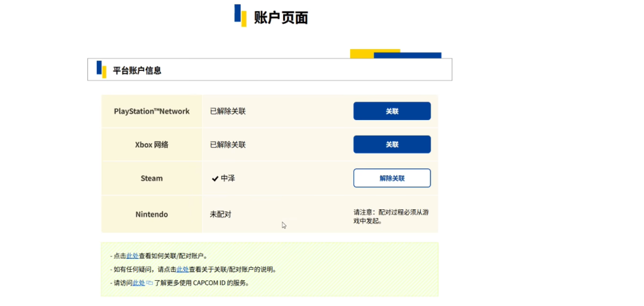Click Steam account name 中泽
The height and width of the screenshot is (306, 644).
pos(228,178)
